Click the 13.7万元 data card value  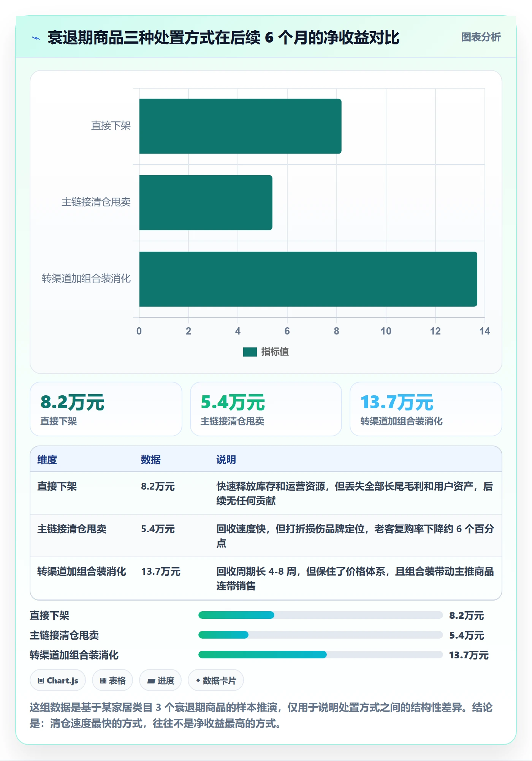397,402
